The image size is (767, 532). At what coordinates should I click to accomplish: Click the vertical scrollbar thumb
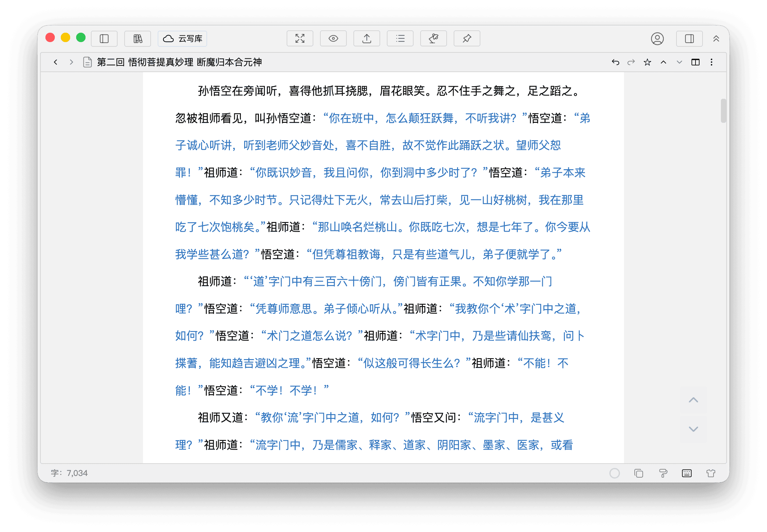coord(724,111)
